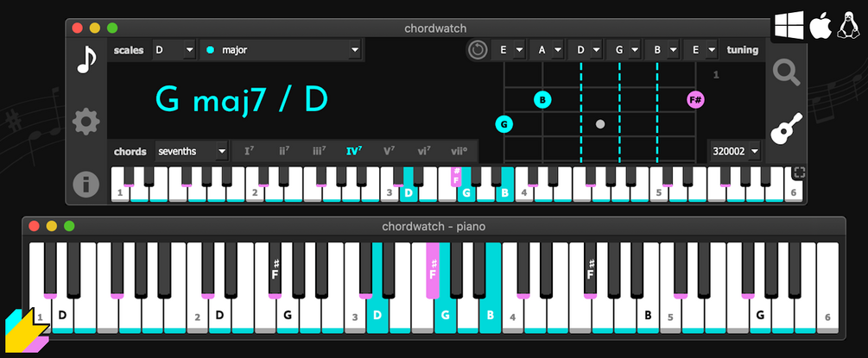The height and width of the screenshot is (358, 868).
Task: Click the cyan G key on small piano
Action: [466, 192]
